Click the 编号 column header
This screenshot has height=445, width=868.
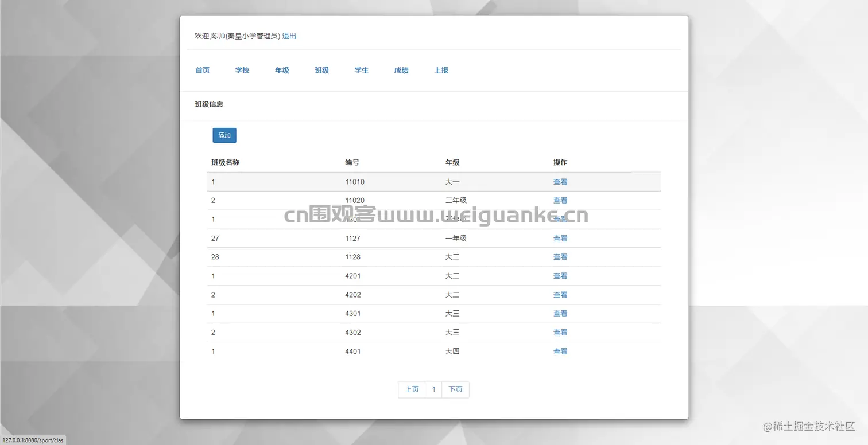coord(352,162)
